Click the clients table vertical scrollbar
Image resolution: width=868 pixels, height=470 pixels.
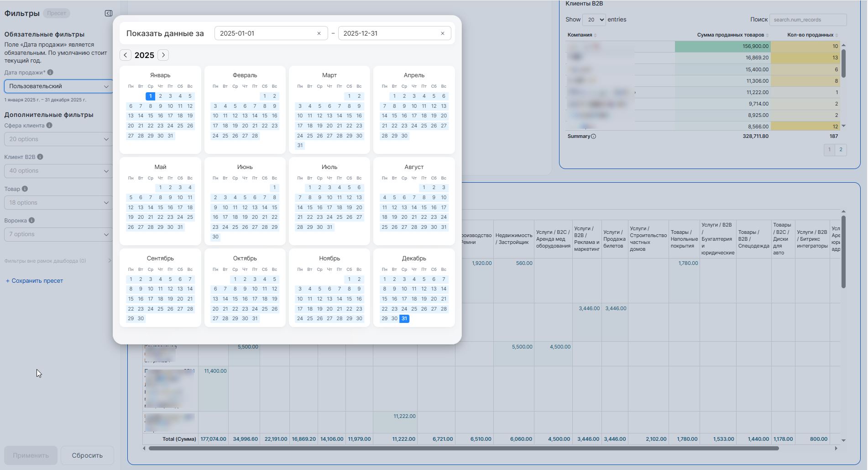coord(843,63)
